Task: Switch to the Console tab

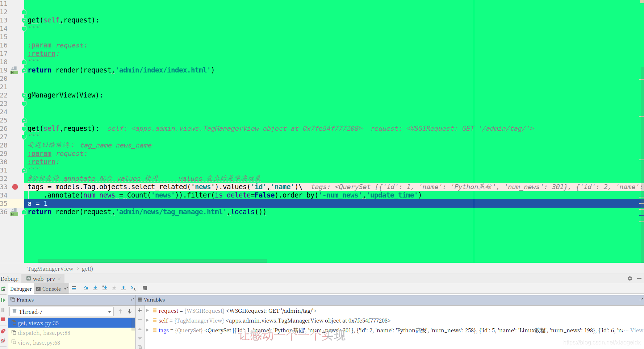Action: (51, 289)
